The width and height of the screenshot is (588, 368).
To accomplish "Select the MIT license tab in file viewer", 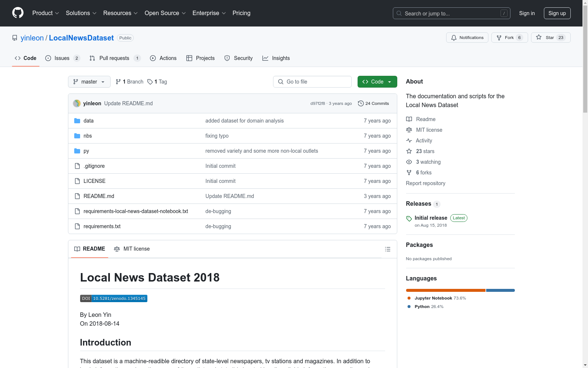I will [132, 249].
